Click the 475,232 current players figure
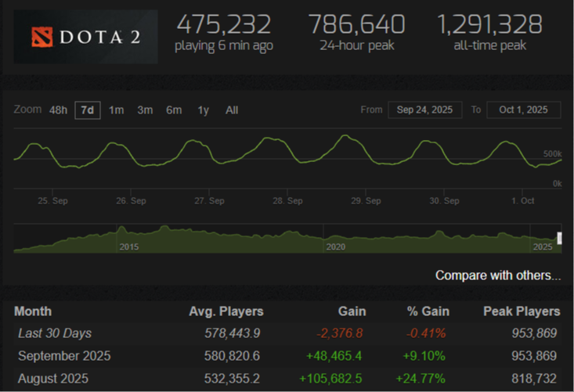The width and height of the screenshot is (574, 392). click(x=224, y=24)
